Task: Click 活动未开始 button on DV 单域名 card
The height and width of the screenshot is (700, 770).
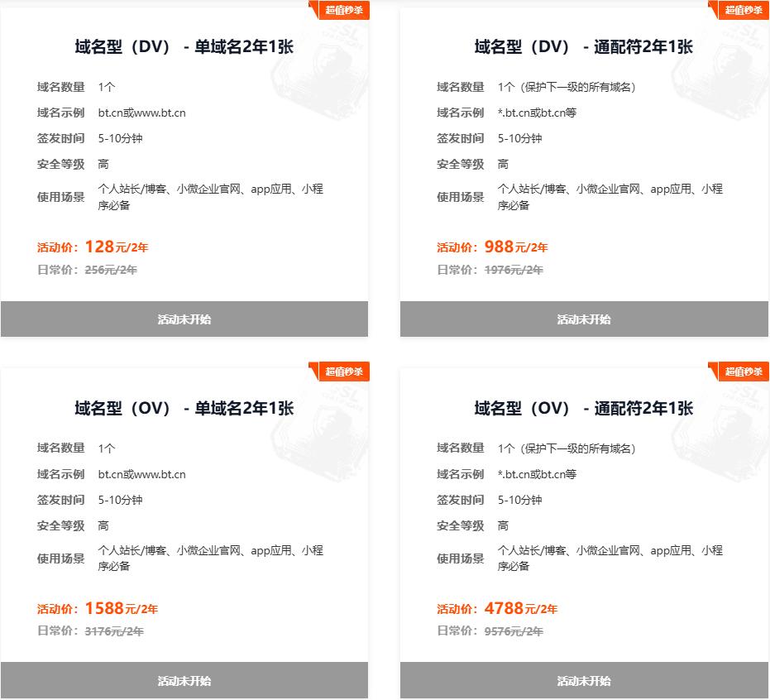Action: tap(184, 319)
